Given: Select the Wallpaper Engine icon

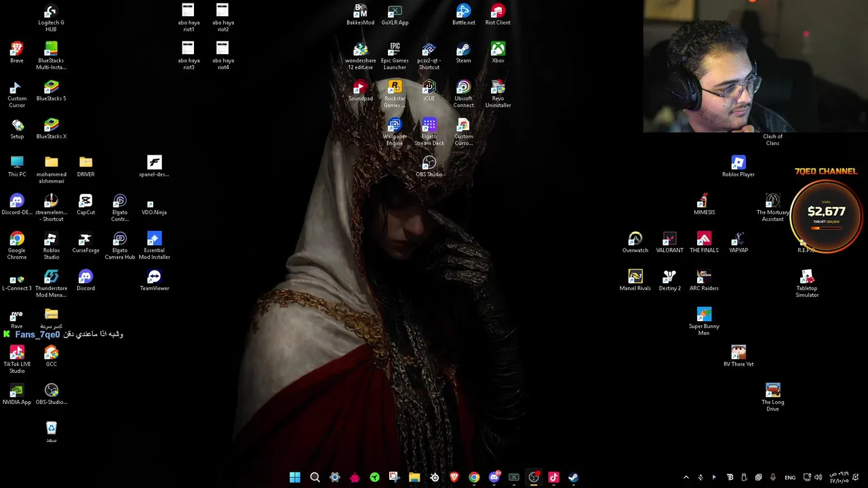Looking at the screenshot, I should (395, 132).
